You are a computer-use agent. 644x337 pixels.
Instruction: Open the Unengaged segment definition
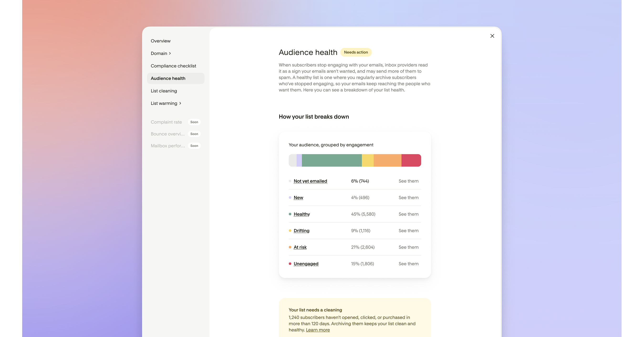pyautogui.click(x=306, y=264)
